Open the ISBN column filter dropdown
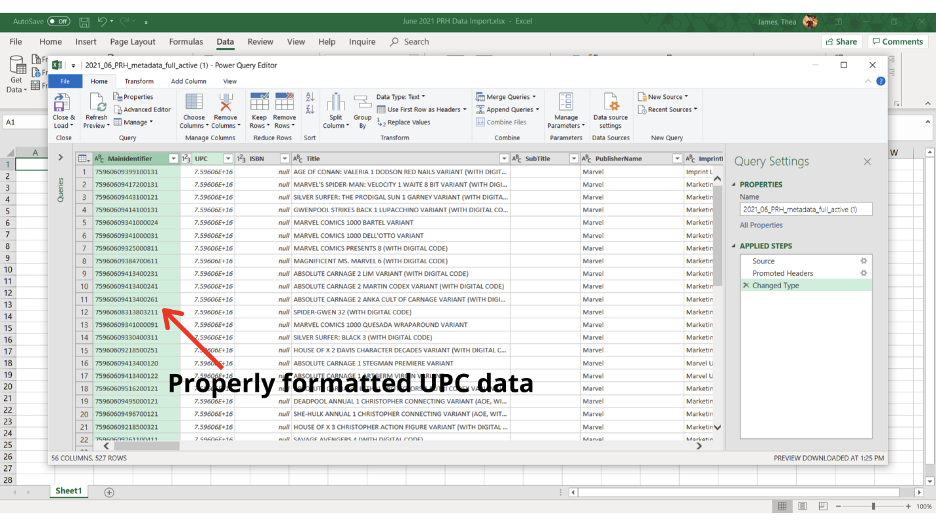 [285, 159]
